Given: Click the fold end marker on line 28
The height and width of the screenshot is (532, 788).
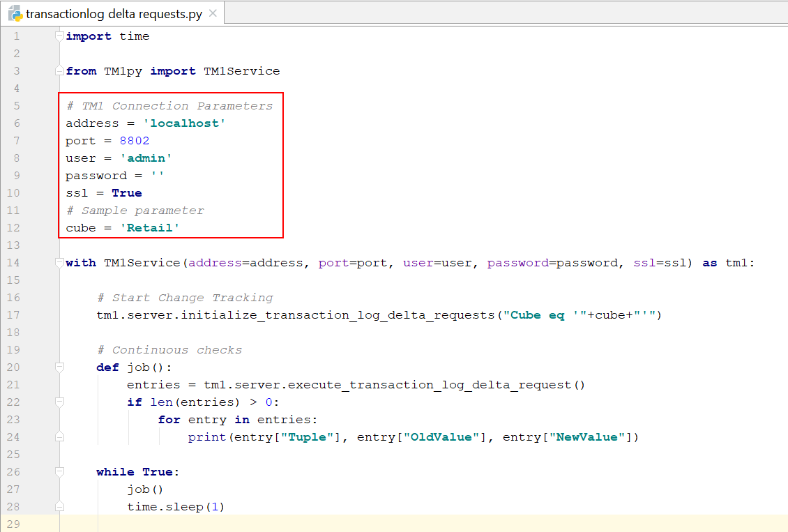Looking at the screenshot, I should coord(59,506).
